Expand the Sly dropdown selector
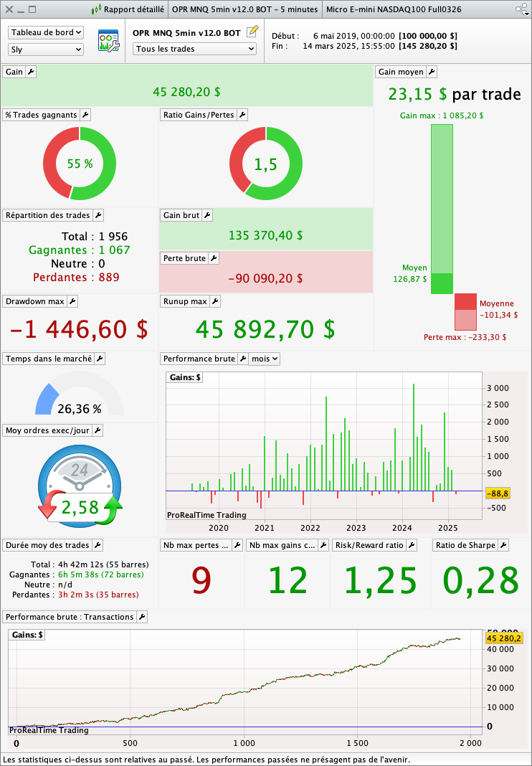This screenshot has width=532, height=766. click(x=46, y=49)
